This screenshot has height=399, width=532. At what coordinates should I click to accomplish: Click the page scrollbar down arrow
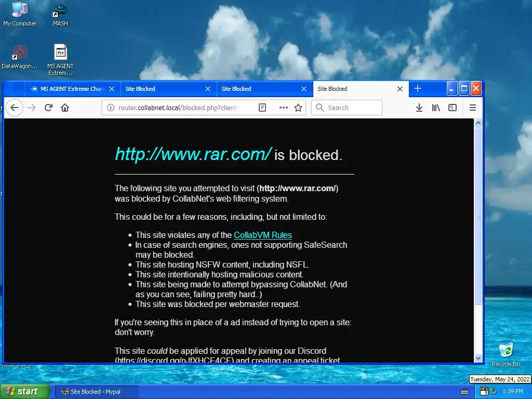(x=478, y=358)
